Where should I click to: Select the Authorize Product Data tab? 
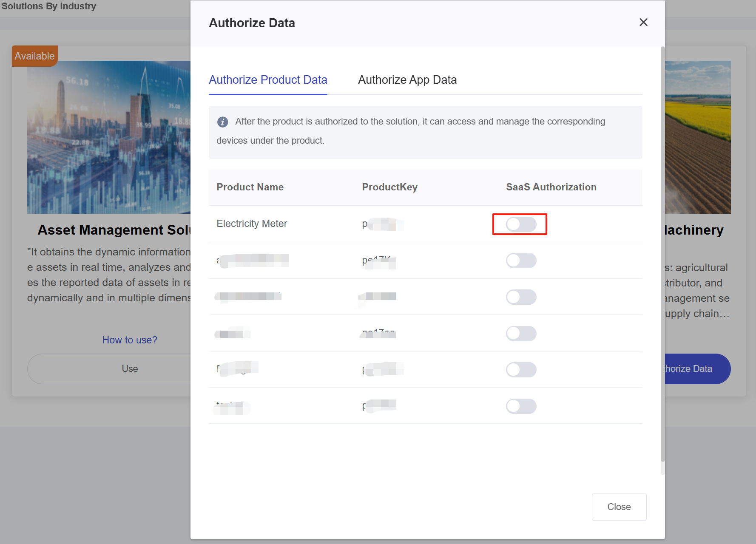point(268,80)
